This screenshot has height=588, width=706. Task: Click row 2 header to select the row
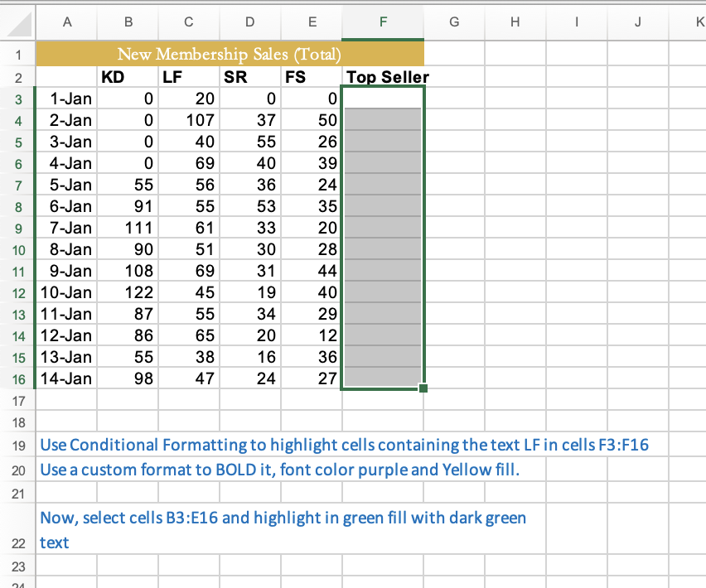18,76
